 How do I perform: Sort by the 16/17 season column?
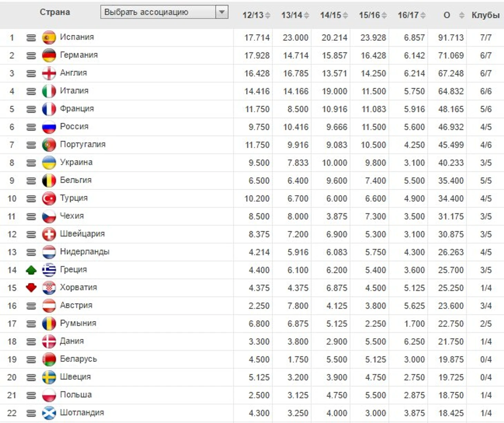[x=411, y=15]
